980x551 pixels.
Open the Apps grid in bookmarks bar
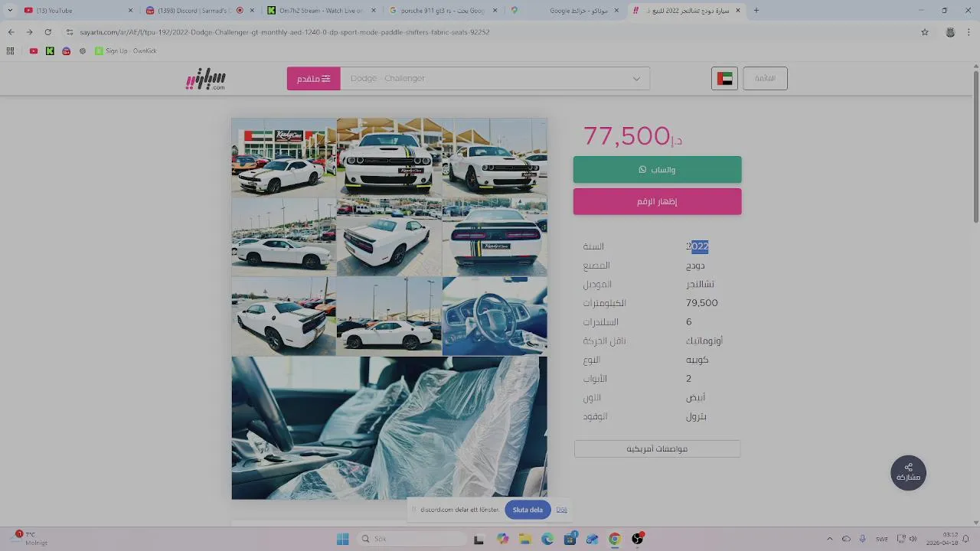tap(10, 51)
